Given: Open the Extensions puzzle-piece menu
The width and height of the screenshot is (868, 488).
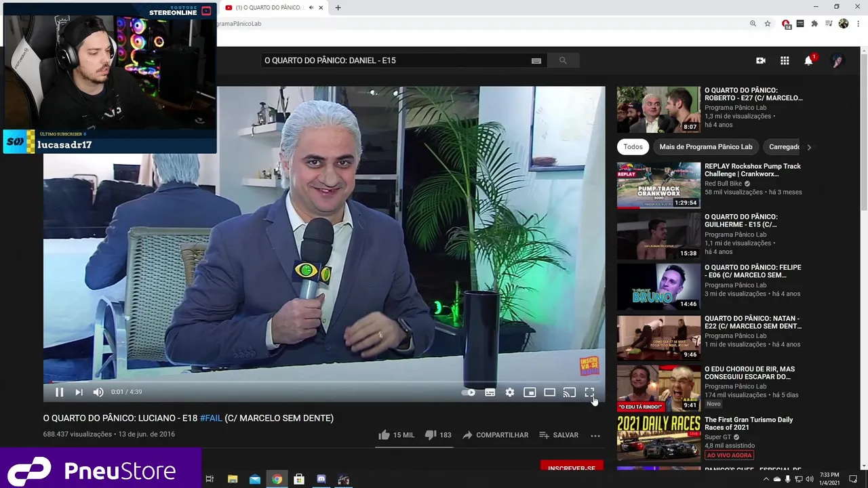Looking at the screenshot, I should [x=814, y=24].
